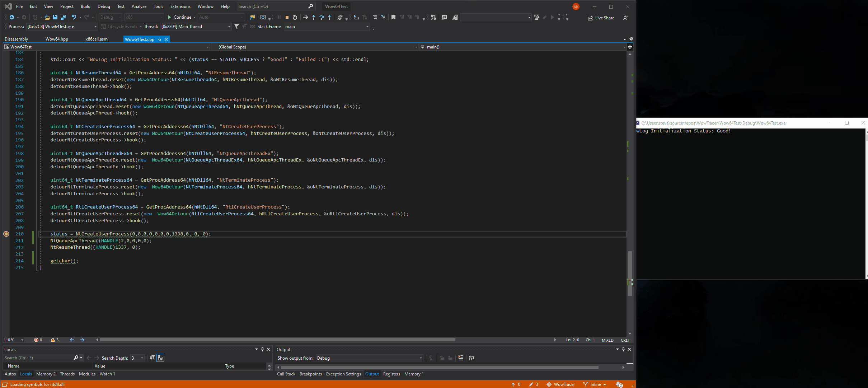The image size is (868, 388).
Task: Open Show output from Debug dropdown
Action: [421, 358]
